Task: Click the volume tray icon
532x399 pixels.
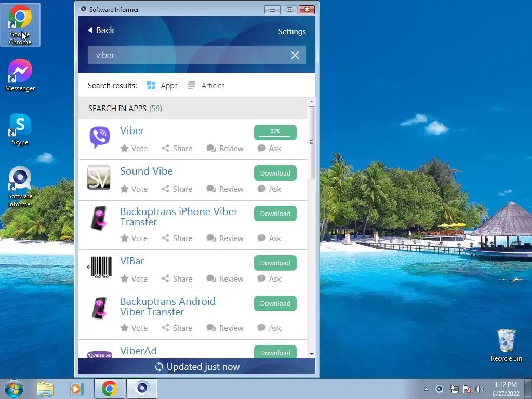Action: (x=480, y=389)
